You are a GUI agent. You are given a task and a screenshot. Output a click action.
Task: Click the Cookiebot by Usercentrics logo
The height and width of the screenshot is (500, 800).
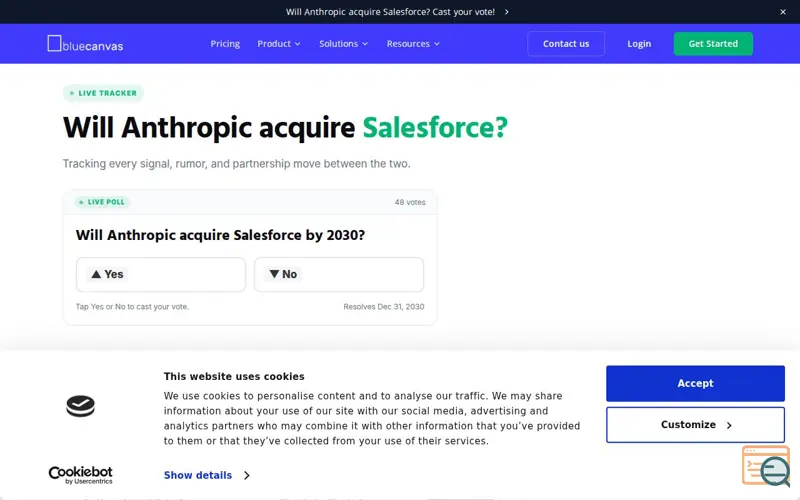pos(81,474)
